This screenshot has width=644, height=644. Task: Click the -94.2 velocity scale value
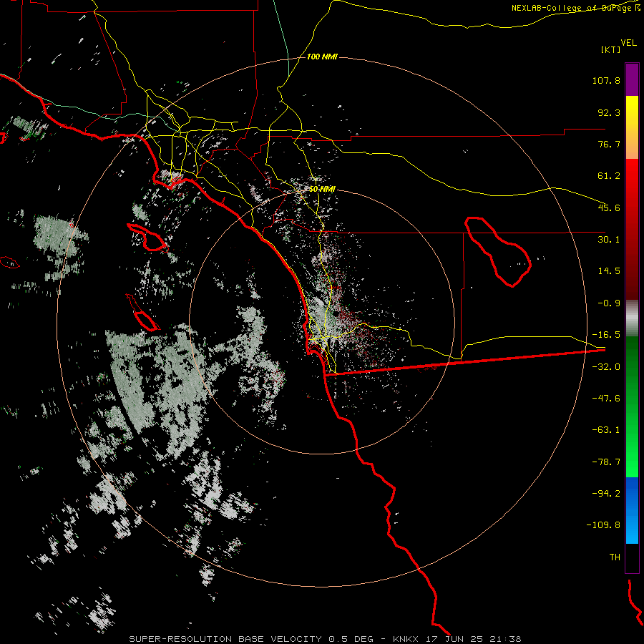point(606,494)
